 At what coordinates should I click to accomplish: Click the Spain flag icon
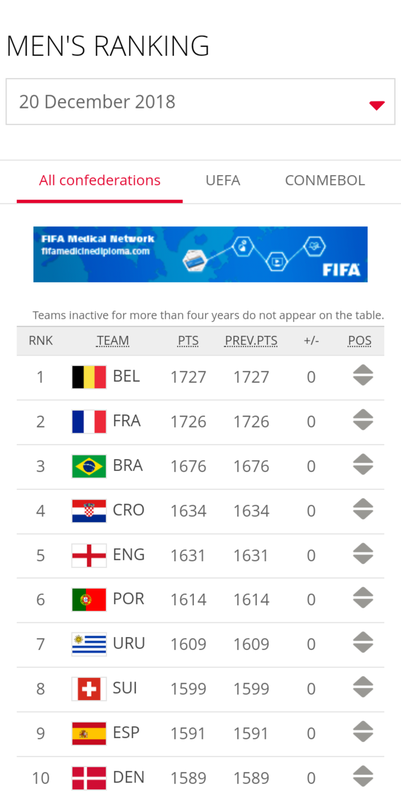[x=89, y=733]
